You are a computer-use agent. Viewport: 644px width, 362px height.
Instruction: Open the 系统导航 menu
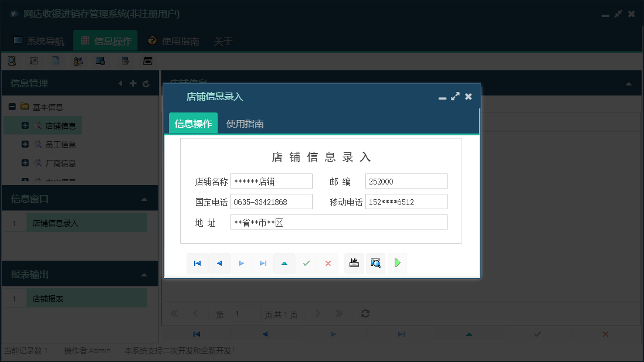(x=41, y=40)
